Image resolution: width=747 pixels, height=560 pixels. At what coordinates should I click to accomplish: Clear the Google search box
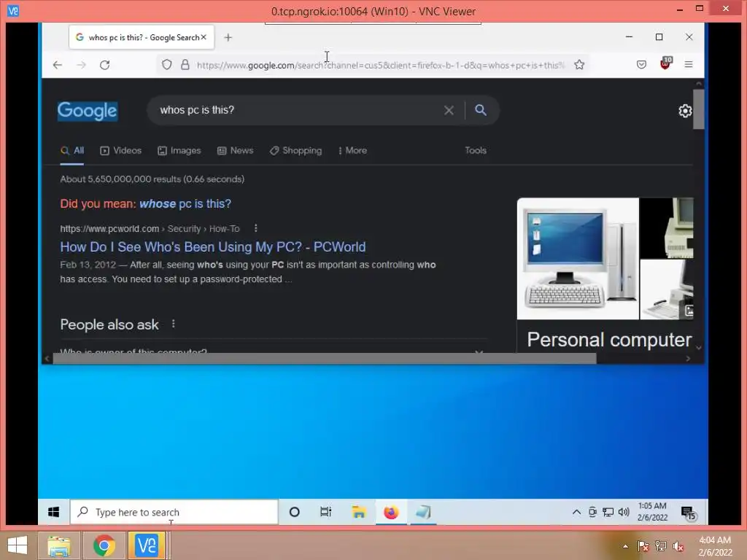click(x=449, y=111)
